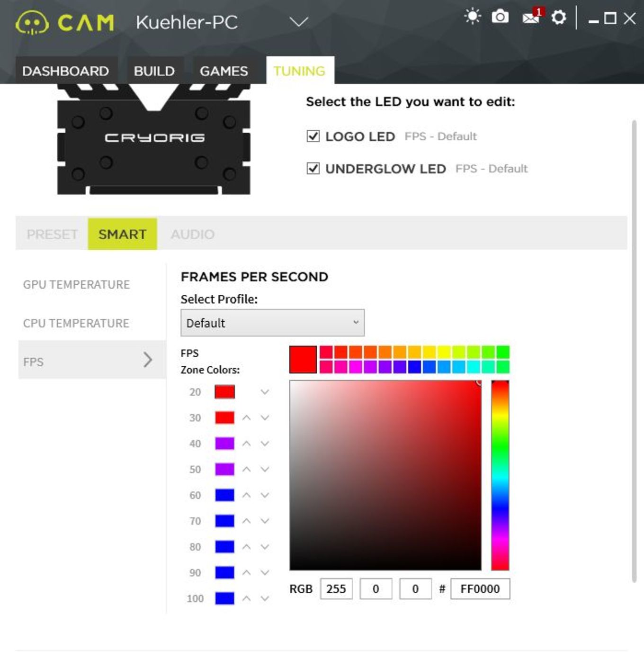Switch to the BUILD tab
The image size is (644, 652).
click(154, 71)
